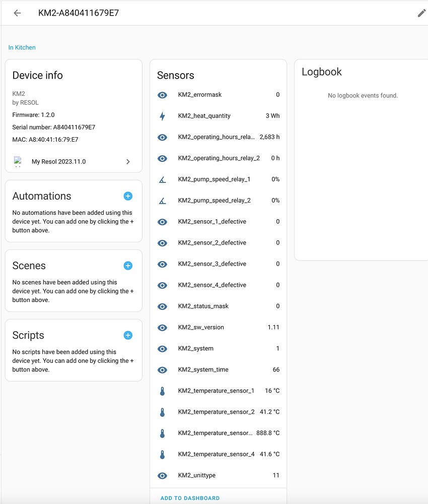Image resolution: width=428 pixels, height=504 pixels.
Task: Click the eye icon beside KM2_unittype
Action: pyautogui.click(x=163, y=476)
